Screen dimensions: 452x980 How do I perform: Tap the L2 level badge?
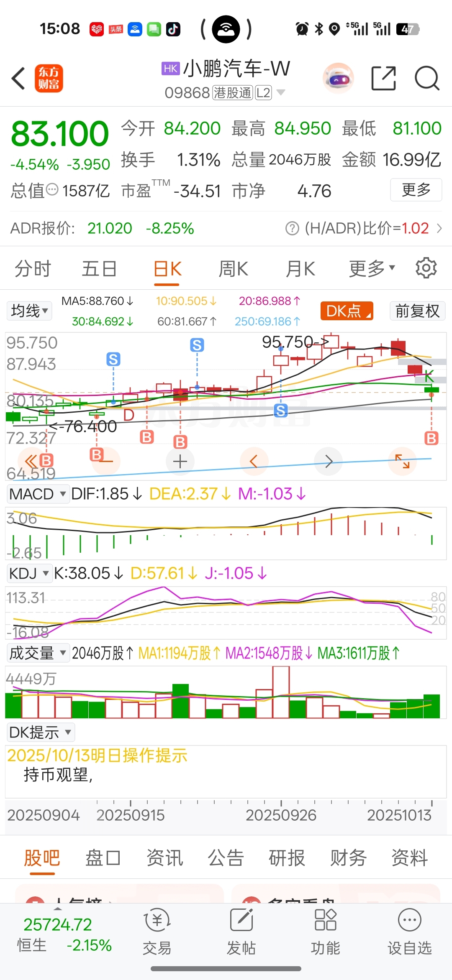click(x=263, y=92)
